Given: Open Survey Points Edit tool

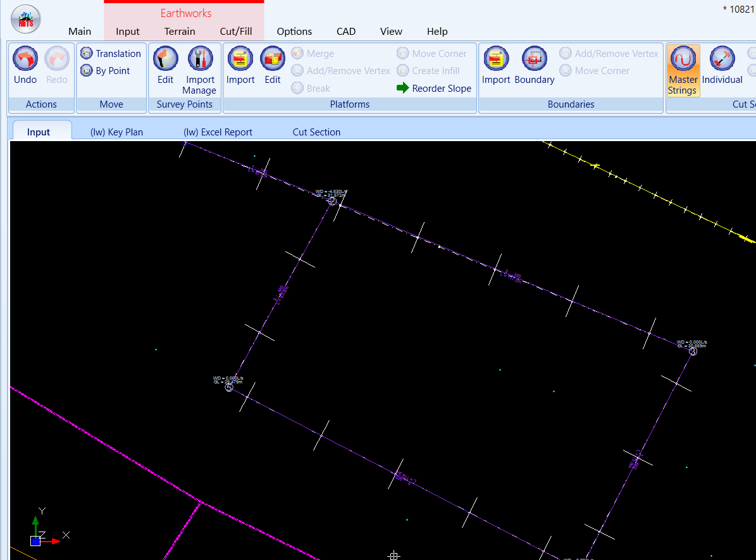Looking at the screenshot, I should click(165, 66).
